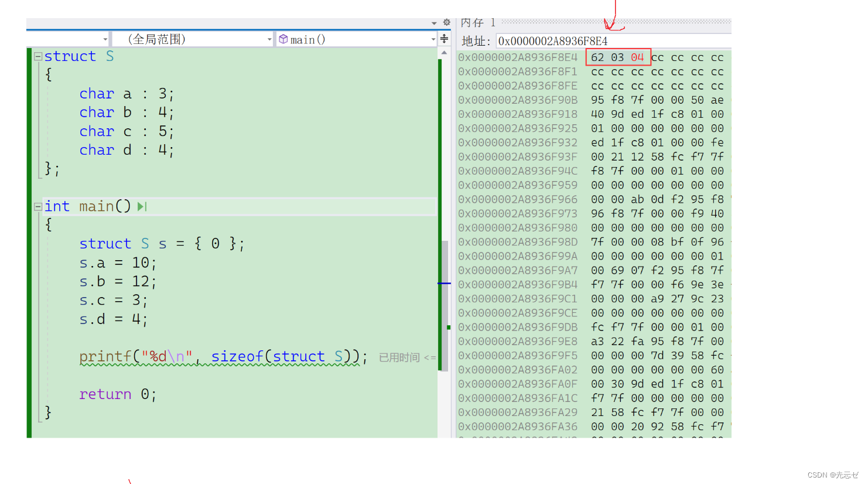Click the 's.b = 12;' statement
This screenshot has width=868, height=484.
pyautogui.click(x=118, y=282)
